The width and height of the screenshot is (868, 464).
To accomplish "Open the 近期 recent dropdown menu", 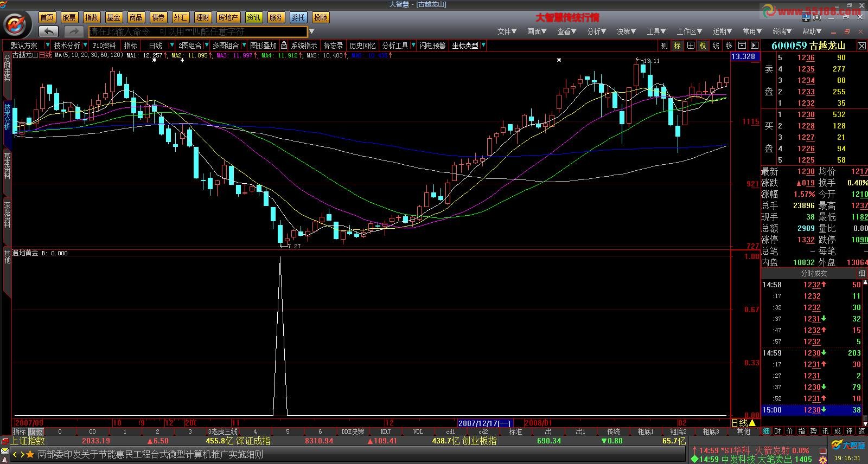I will click(x=723, y=31).
